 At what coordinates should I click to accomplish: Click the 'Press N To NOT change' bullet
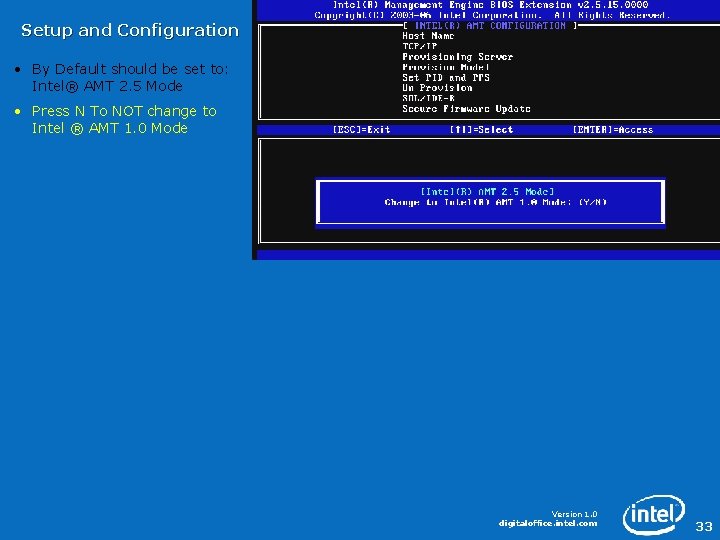click(x=124, y=119)
